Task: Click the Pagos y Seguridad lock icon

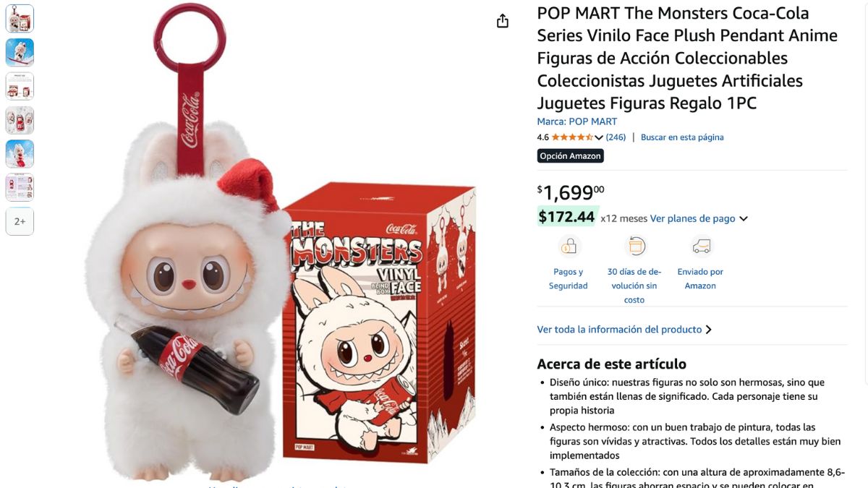Action: [569, 247]
